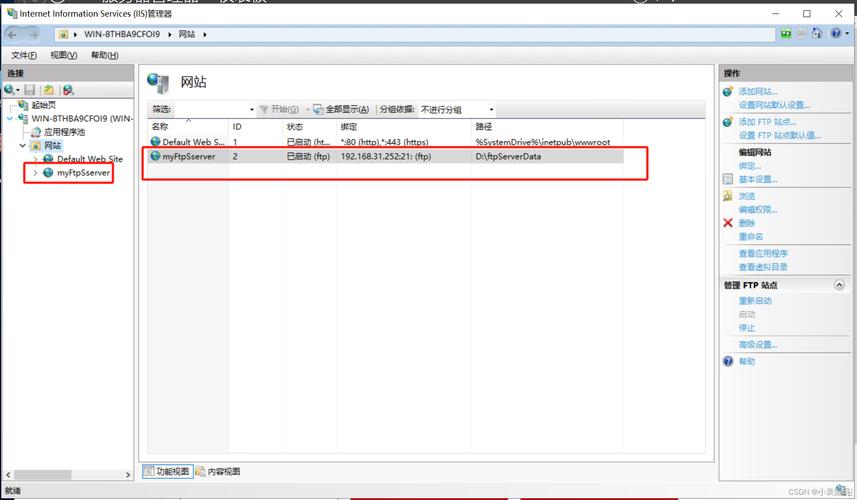Viewport: 857px width, 500px height.
Task: Click the back arrow navigation button
Action: click(x=14, y=34)
